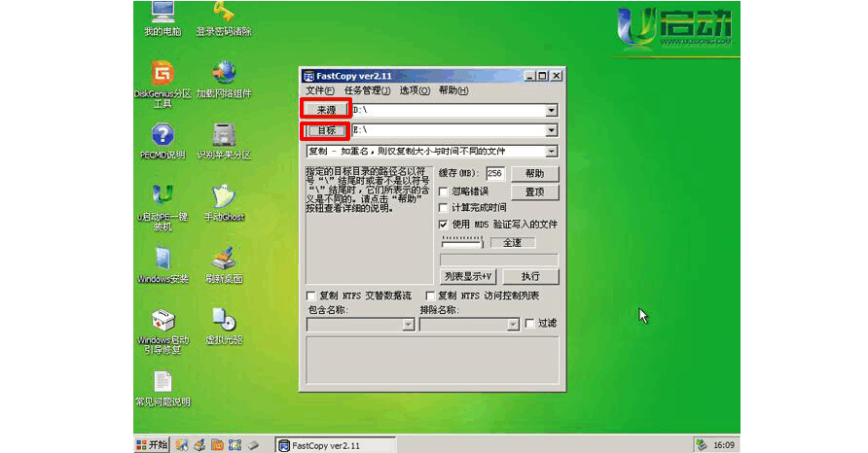Viewport: 868px width, 453px height.
Task: Enable the 忽略错误 checkbox
Action: pyautogui.click(x=444, y=192)
